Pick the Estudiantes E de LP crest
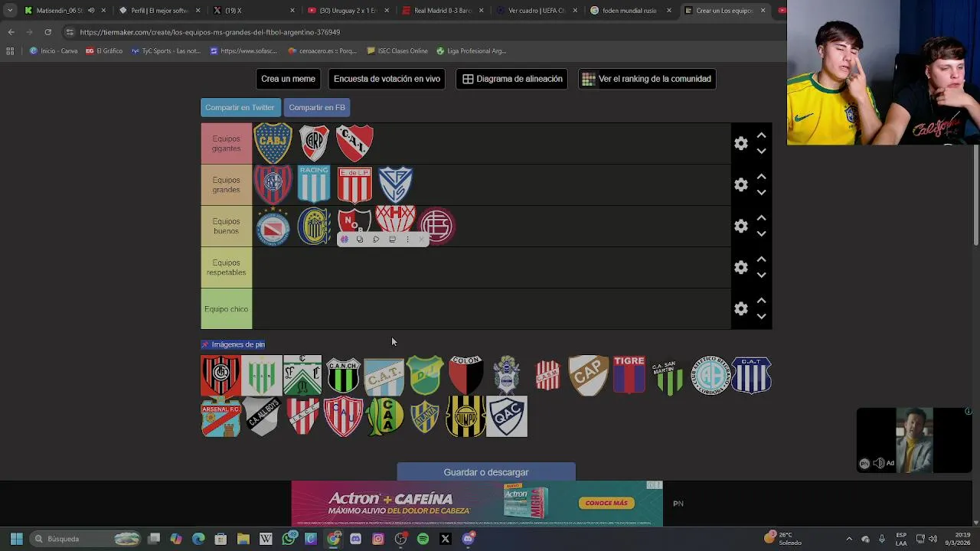The image size is (980, 551). click(x=354, y=184)
